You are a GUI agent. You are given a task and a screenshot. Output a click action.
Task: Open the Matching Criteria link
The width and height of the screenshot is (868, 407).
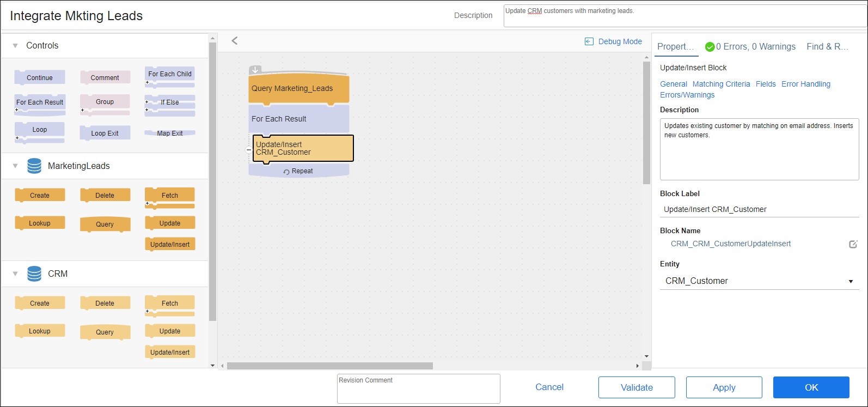pos(721,84)
